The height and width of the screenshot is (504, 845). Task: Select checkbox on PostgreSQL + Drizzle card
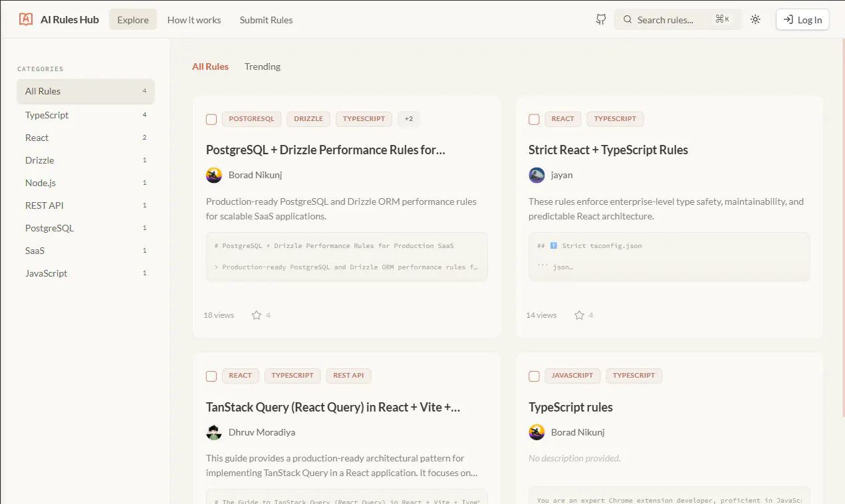point(211,119)
